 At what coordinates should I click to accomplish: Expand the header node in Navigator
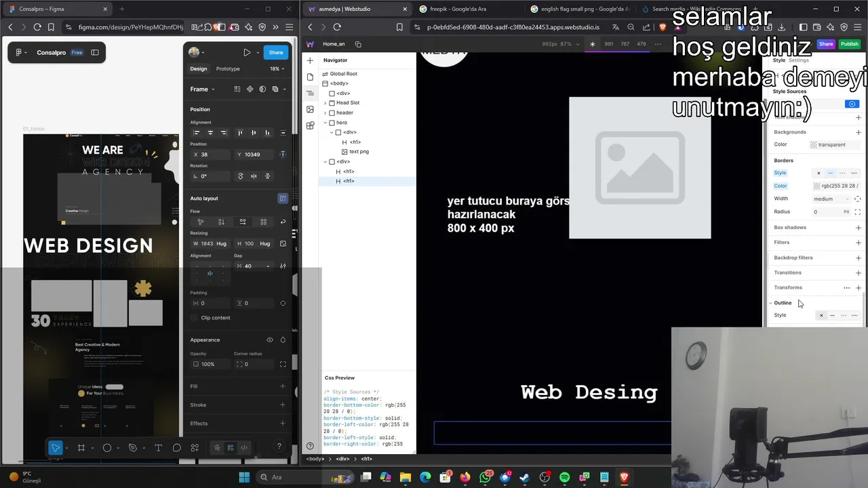[x=325, y=113]
